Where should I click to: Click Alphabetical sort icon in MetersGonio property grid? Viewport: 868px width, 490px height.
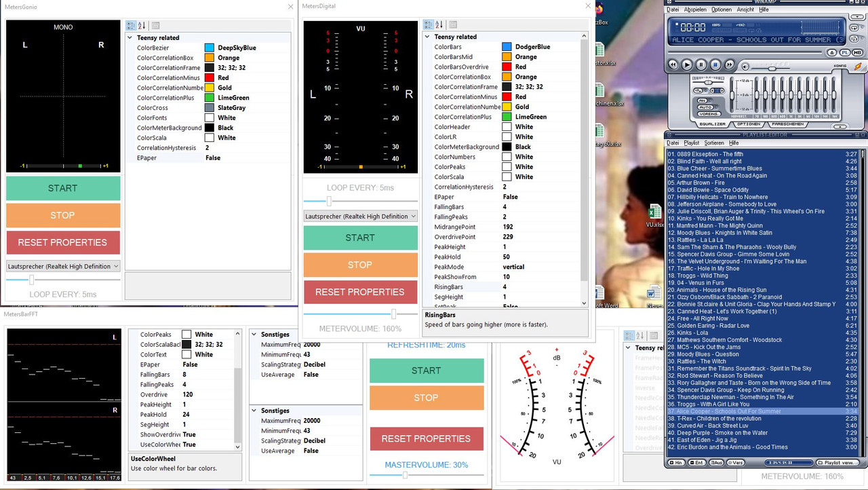point(142,25)
